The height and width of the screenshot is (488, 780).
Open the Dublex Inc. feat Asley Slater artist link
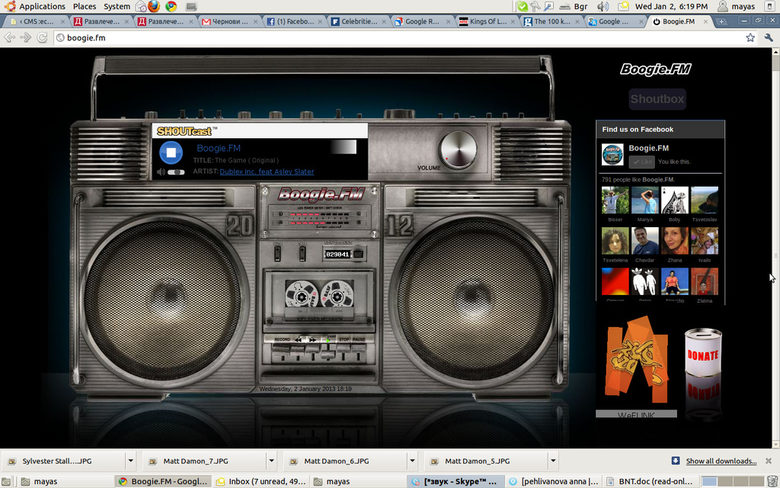tap(267, 172)
